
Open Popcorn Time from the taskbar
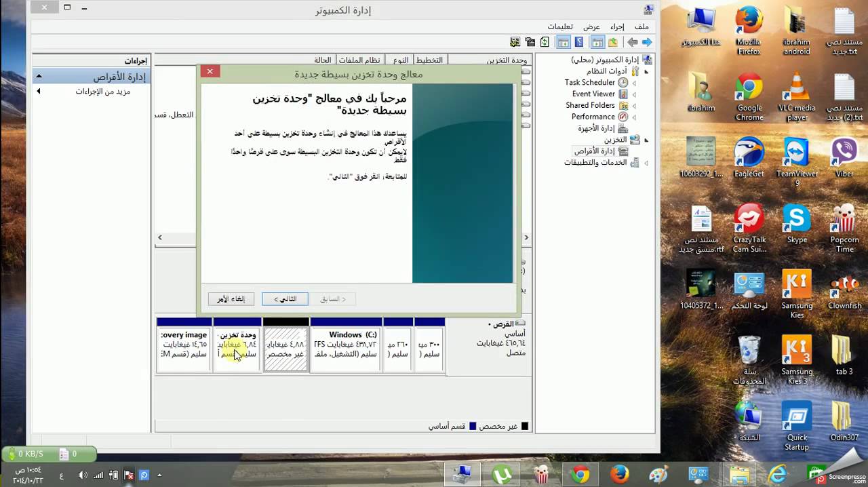(541, 474)
